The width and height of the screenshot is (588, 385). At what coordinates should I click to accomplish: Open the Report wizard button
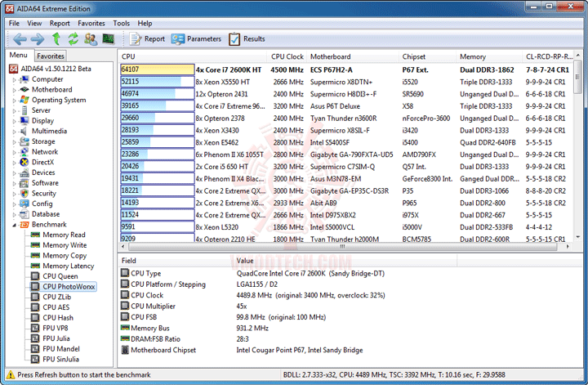145,38
